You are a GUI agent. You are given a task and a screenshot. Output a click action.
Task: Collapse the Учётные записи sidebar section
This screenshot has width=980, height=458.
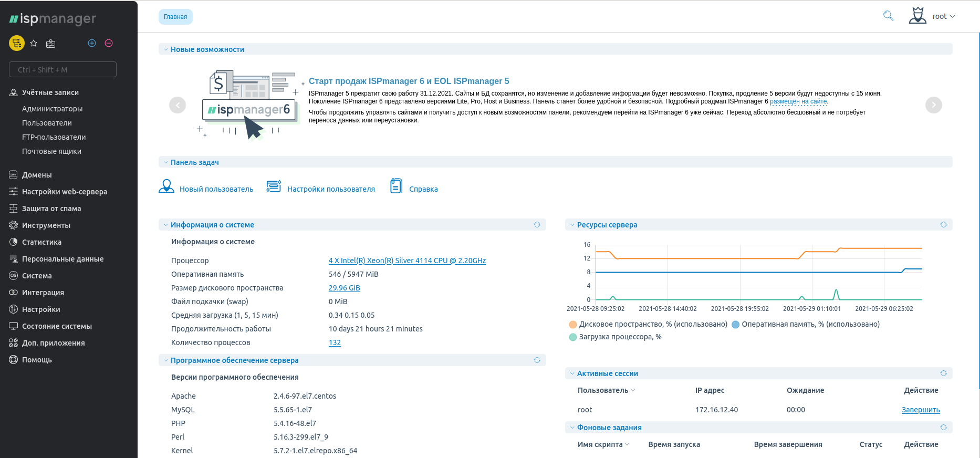coord(50,92)
